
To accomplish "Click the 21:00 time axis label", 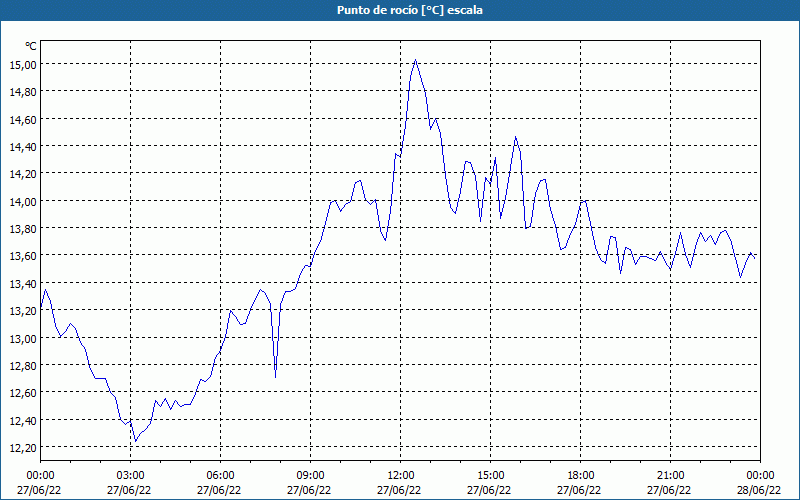I will tap(670, 476).
